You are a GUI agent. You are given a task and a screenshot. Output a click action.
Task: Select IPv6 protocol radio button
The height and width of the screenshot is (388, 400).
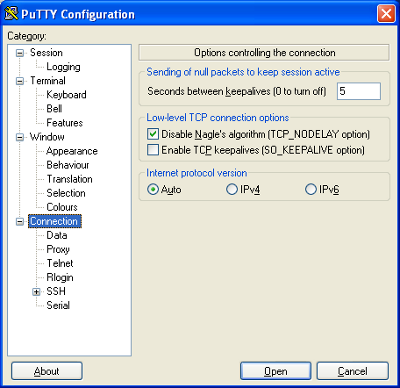click(x=310, y=190)
